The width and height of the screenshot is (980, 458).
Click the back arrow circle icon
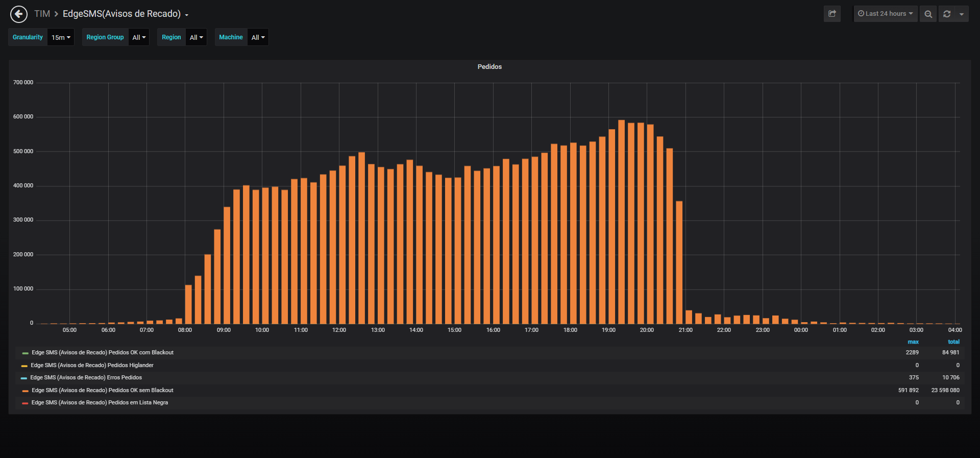[x=19, y=14]
